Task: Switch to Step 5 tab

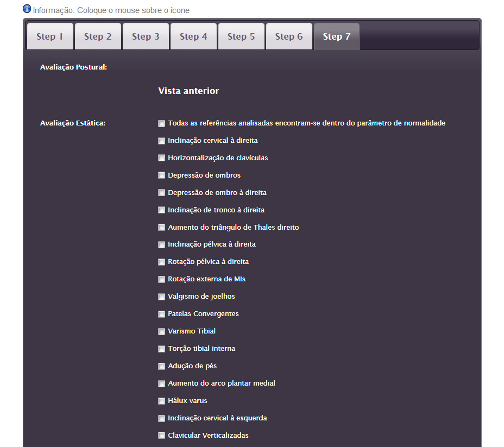Action: pos(241,36)
